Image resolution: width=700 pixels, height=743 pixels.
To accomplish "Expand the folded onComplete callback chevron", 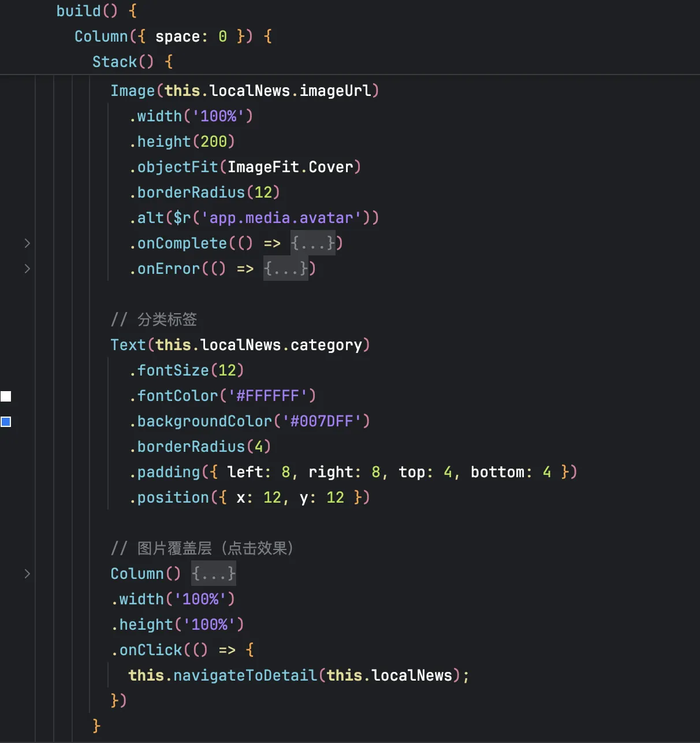I will tap(27, 243).
